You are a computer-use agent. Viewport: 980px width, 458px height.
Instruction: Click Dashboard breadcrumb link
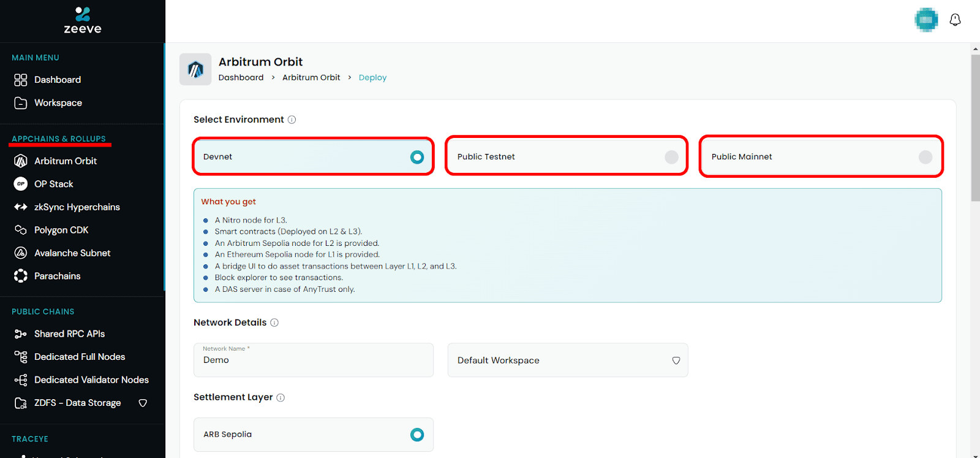[241, 78]
